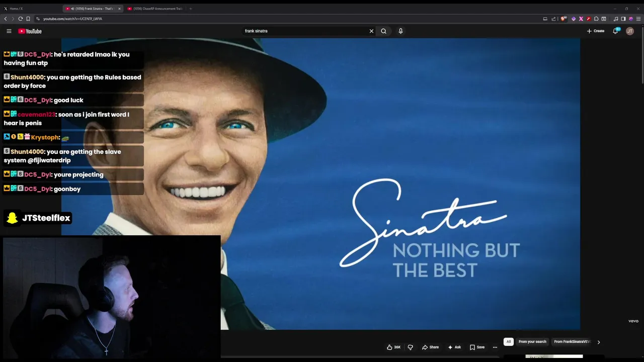Image resolution: width=644 pixels, height=362 pixels.
Task: Click chat message "good luck"
Action: [x=68, y=100]
